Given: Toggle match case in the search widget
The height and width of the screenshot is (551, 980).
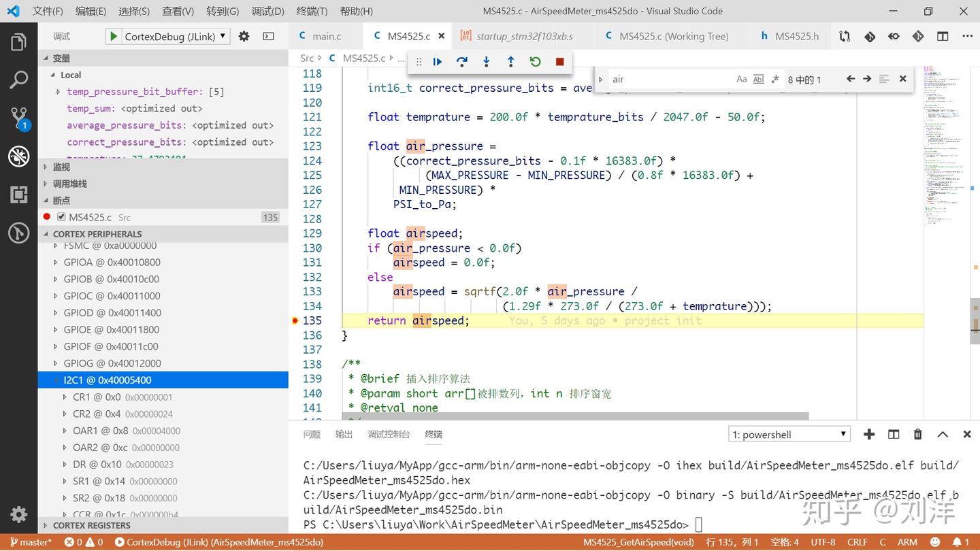Looking at the screenshot, I should point(741,79).
